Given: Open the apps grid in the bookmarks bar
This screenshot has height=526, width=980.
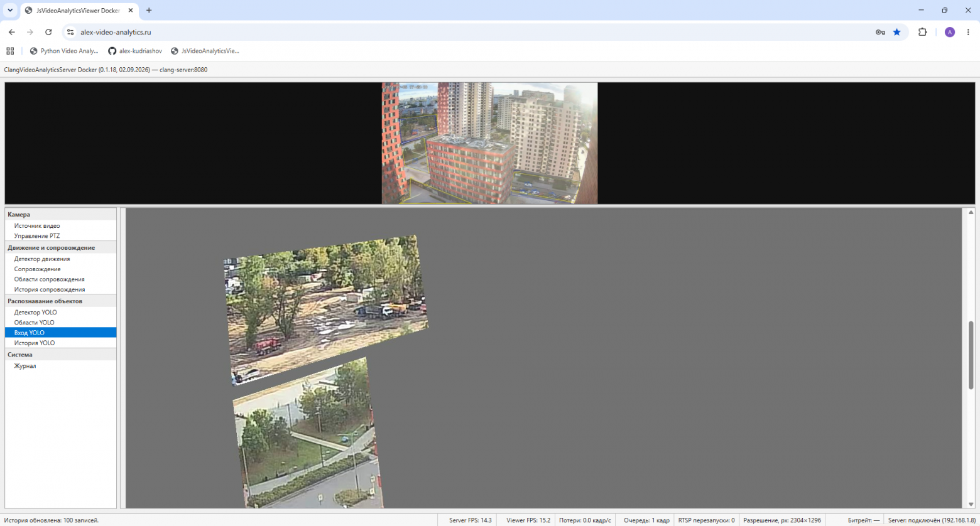Looking at the screenshot, I should [x=10, y=51].
